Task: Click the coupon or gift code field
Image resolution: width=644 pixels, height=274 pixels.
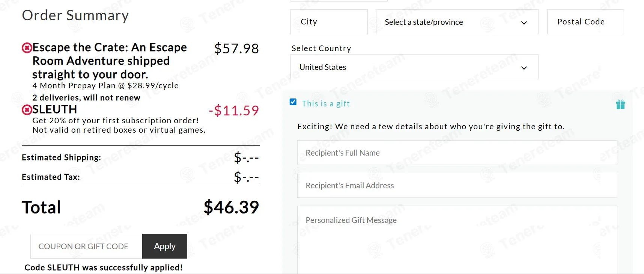Action: click(86, 247)
